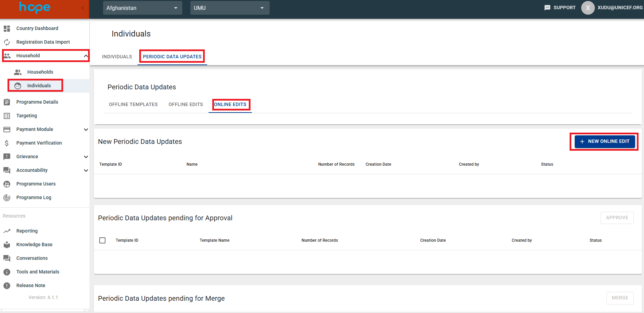Screen dimensions: 644x313
Task: Click the Release Note badge icon
Action: click(7, 286)
